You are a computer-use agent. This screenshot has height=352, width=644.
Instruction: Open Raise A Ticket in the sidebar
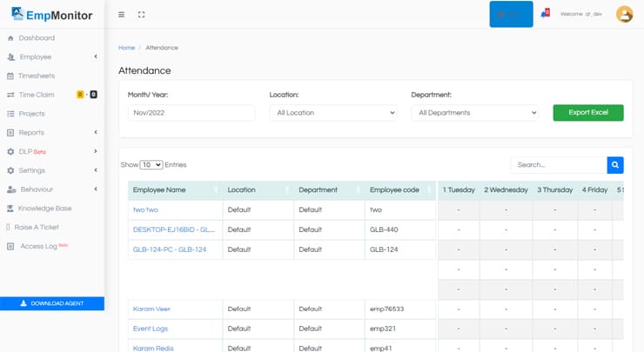coord(37,228)
